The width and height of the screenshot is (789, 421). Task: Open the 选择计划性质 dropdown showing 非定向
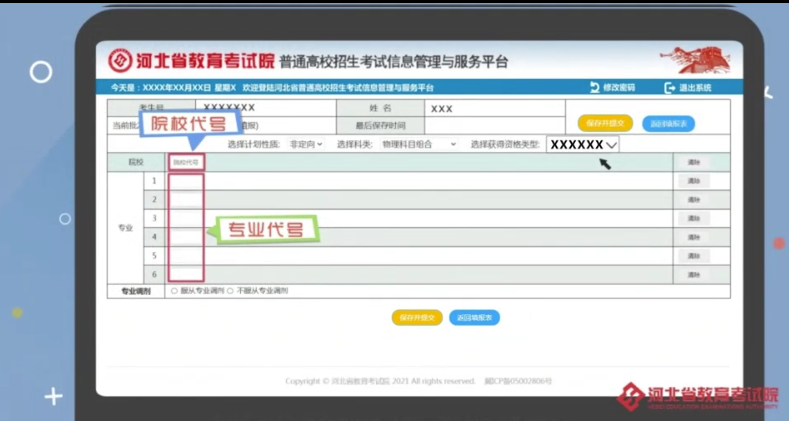tap(306, 144)
